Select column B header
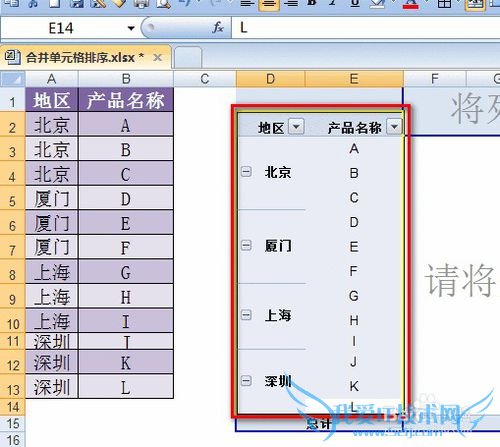This screenshot has width=500, height=447. 126,79
